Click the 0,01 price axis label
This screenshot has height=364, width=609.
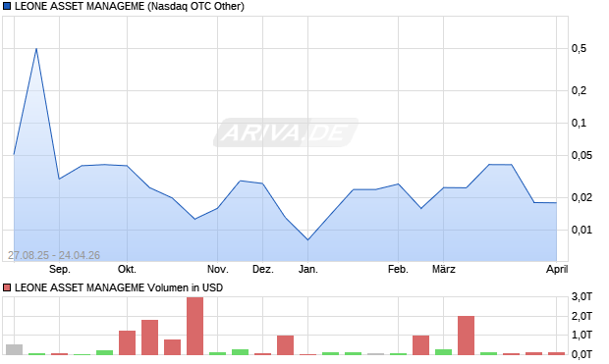tap(581, 231)
